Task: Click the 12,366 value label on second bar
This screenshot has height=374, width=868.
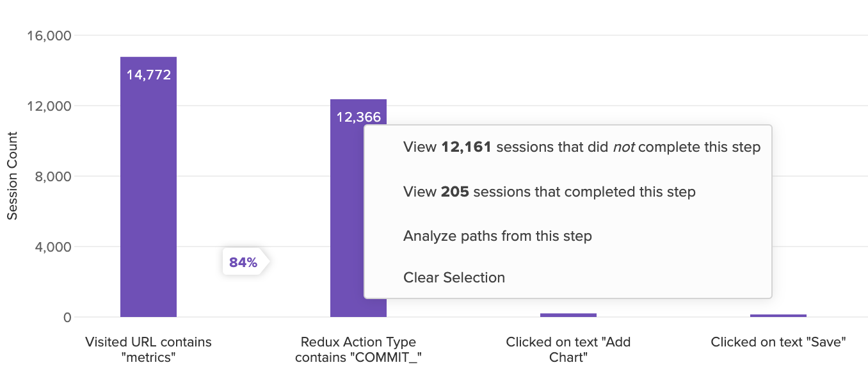Action: pyautogui.click(x=358, y=117)
